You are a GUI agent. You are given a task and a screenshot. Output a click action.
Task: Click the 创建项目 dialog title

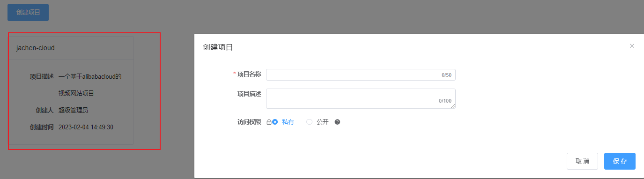(218, 47)
